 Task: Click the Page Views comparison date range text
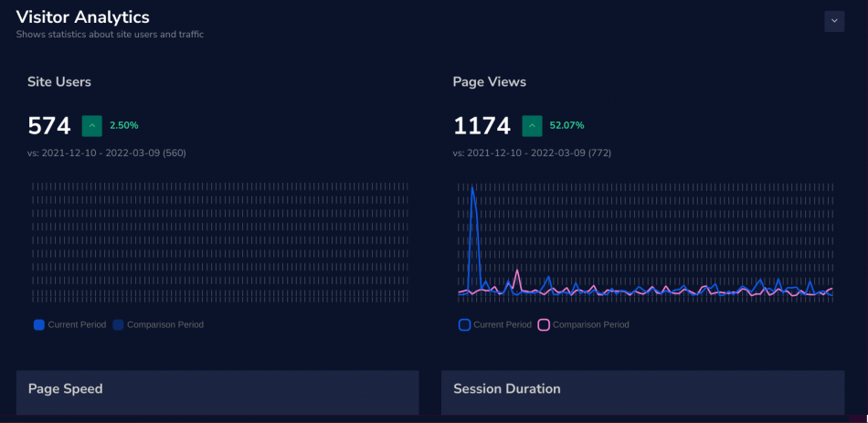532,153
